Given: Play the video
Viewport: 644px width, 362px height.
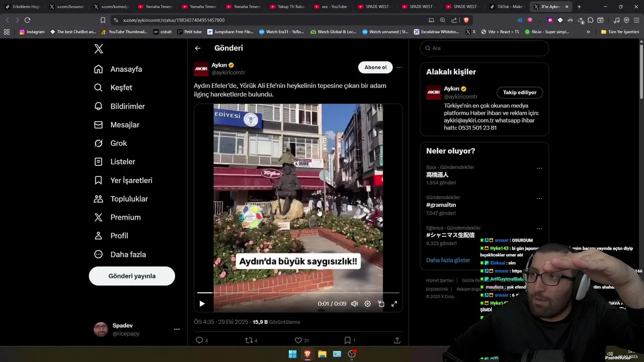Looking at the screenshot, I should pyautogui.click(x=202, y=304).
